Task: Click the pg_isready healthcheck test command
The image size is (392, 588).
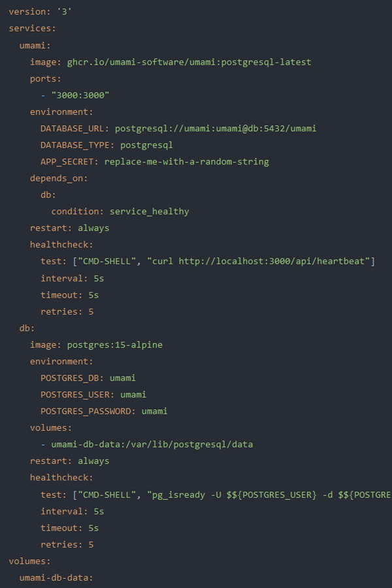Action: pos(274,494)
